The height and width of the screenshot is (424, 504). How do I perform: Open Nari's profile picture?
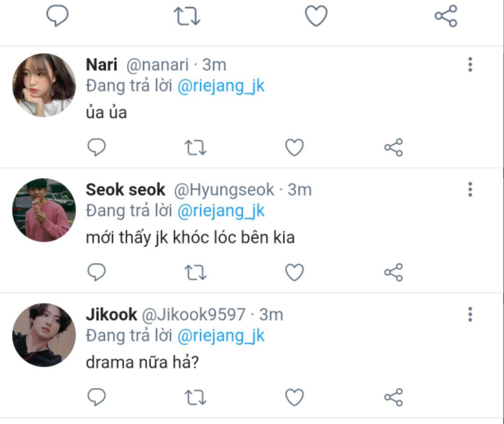click(x=44, y=85)
